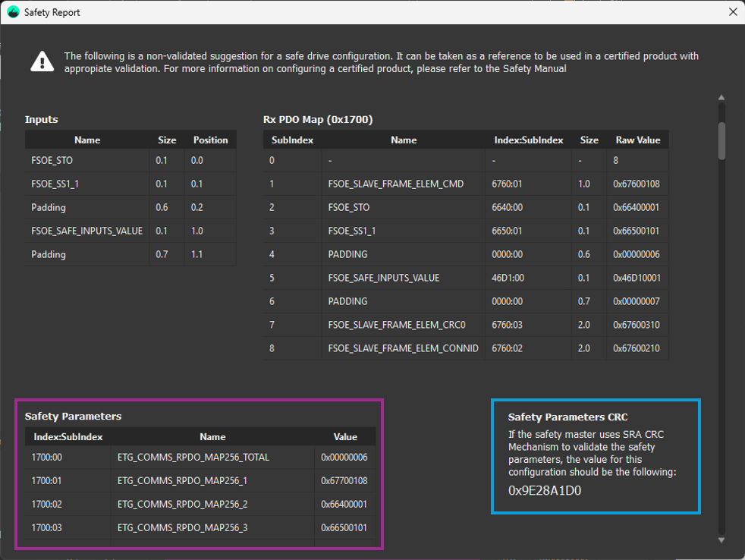
Task: Click the Index:SubIndex header in Rx PDO Map
Action: coord(528,140)
